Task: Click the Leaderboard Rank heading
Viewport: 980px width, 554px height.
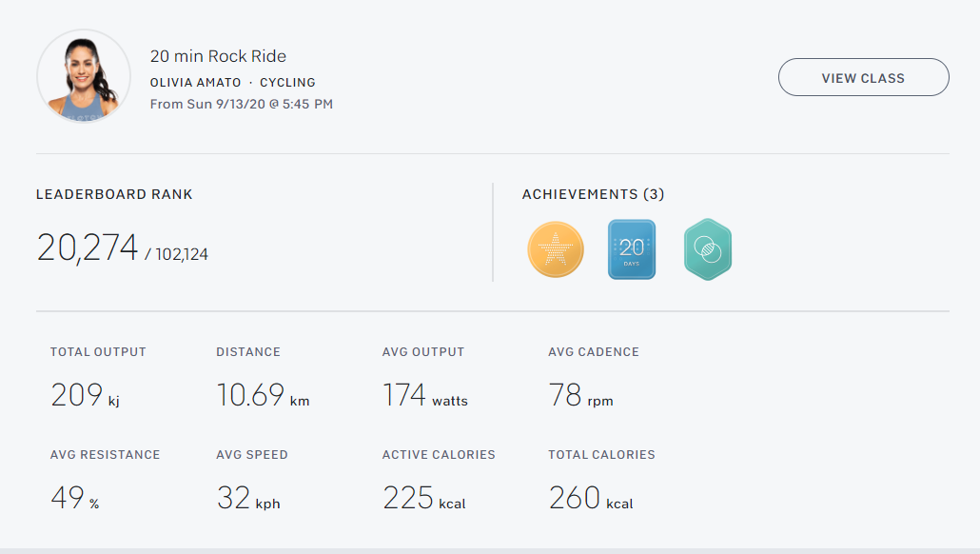Action: 114,194
